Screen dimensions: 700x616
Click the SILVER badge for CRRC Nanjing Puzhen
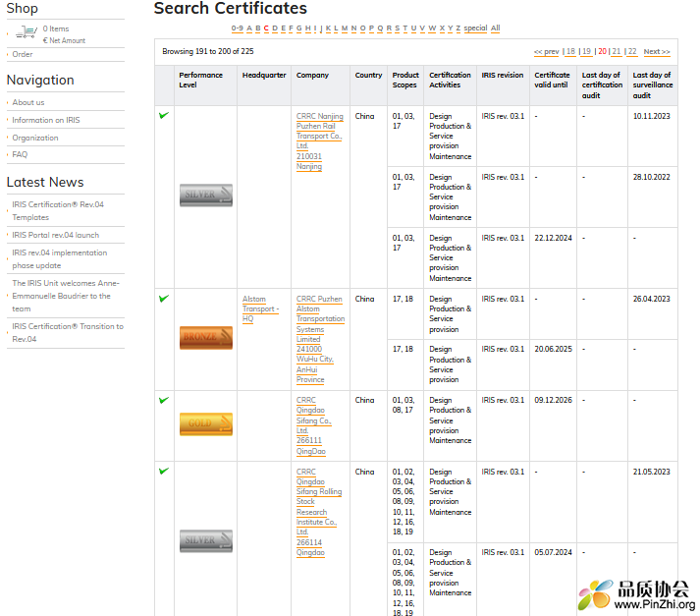206,196
